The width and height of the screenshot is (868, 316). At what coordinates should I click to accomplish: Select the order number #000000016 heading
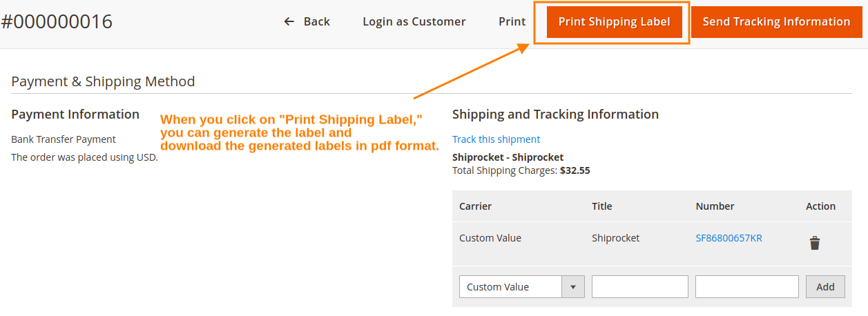tap(57, 22)
